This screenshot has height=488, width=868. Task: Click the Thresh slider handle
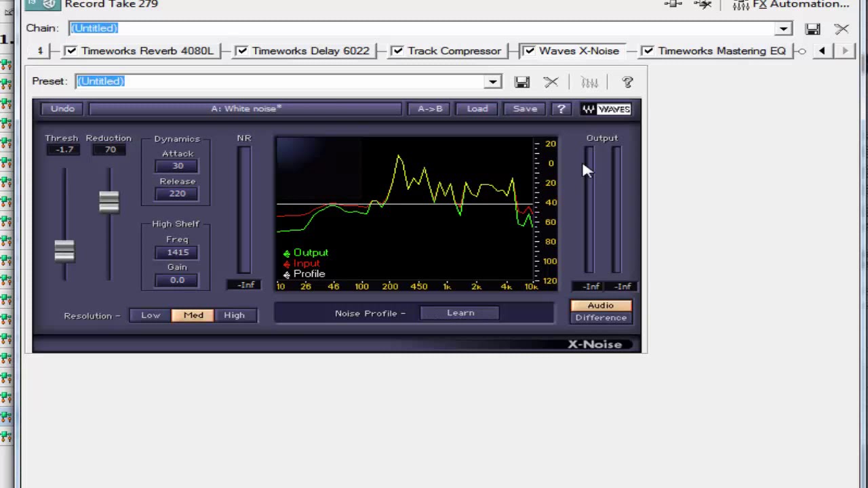pos(64,250)
